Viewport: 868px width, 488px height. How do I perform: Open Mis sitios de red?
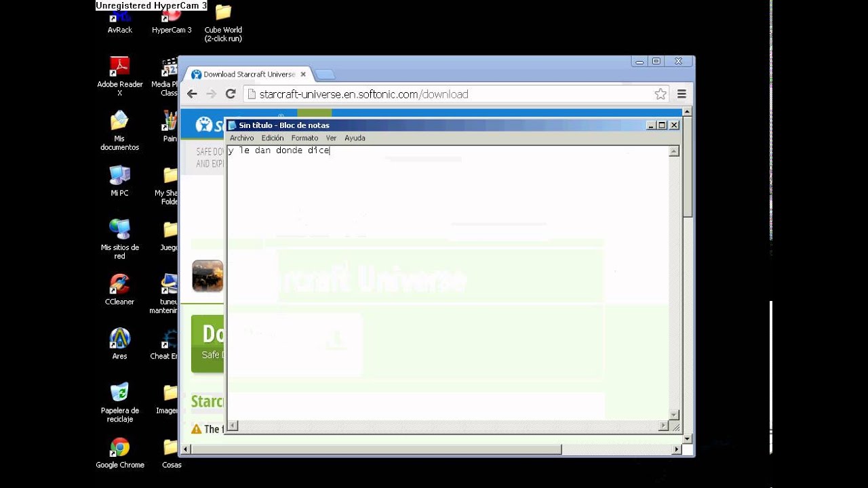(120, 239)
